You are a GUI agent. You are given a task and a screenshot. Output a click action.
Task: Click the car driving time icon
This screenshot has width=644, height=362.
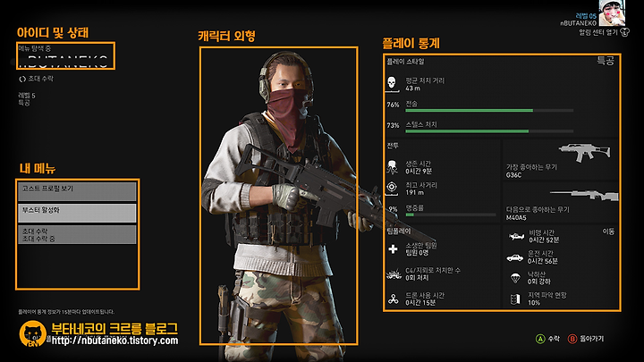coord(514,257)
